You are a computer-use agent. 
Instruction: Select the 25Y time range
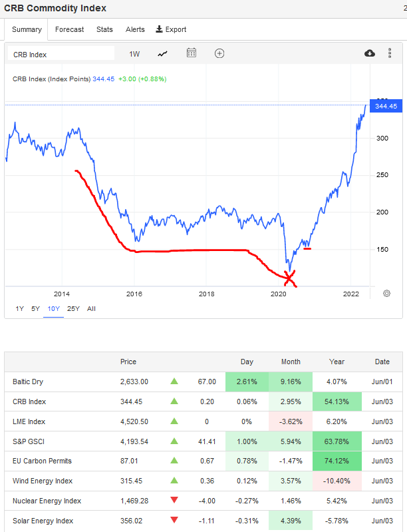(73, 309)
